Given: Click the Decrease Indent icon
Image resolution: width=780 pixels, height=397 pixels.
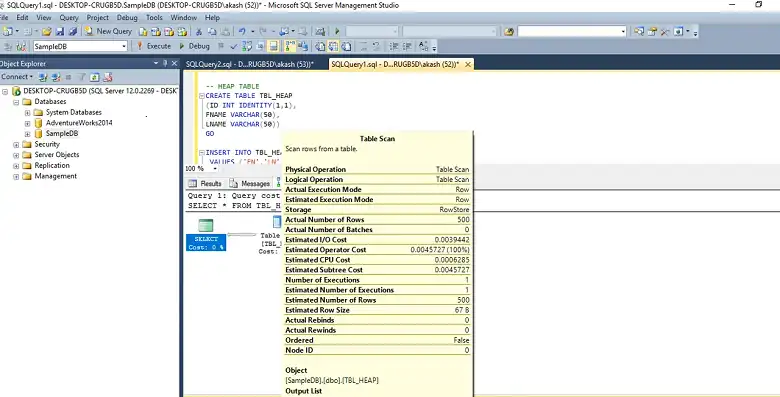Looking at the screenshot, I should [393, 46].
